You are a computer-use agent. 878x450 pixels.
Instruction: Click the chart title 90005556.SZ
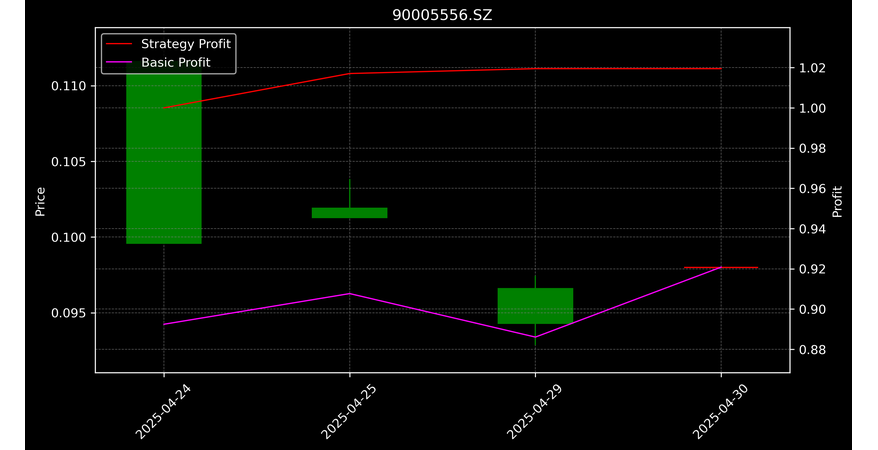click(442, 15)
